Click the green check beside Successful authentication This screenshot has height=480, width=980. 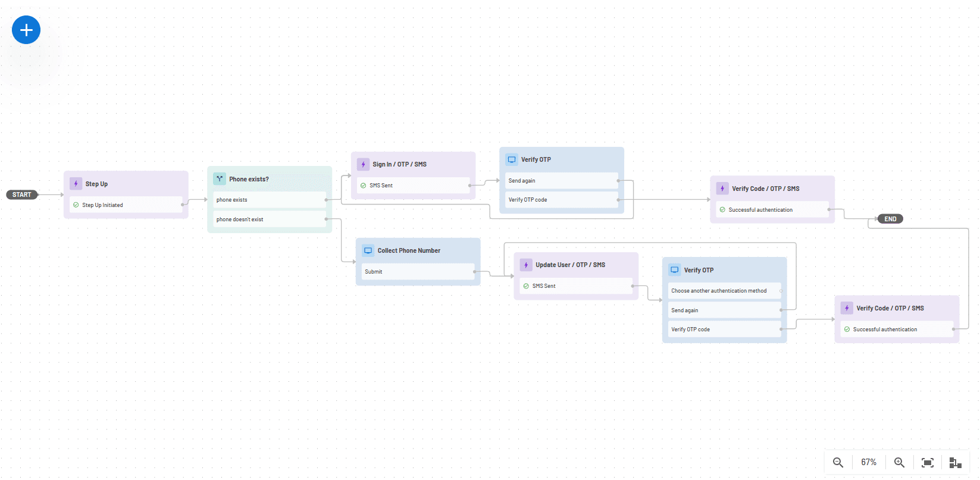(721, 209)
